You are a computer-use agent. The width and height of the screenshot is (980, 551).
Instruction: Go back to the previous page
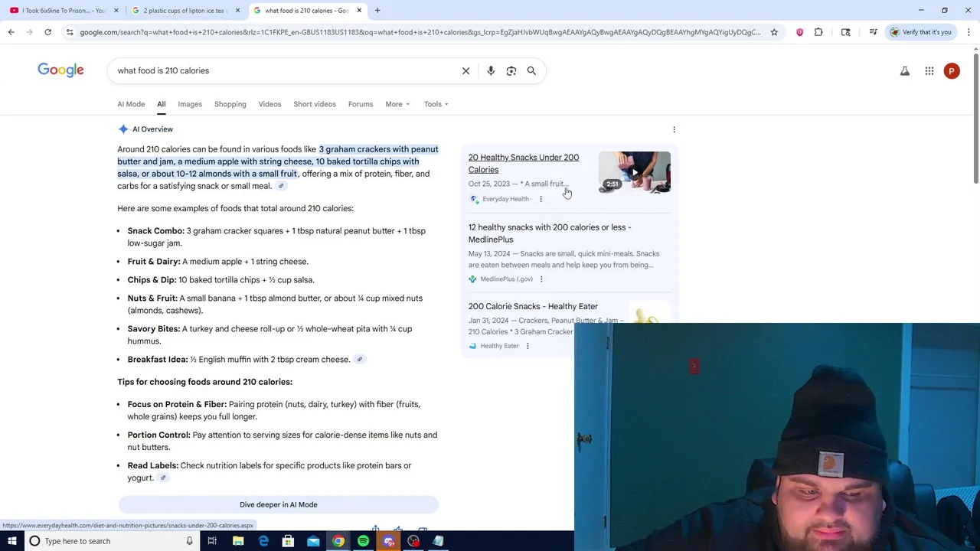11,32
